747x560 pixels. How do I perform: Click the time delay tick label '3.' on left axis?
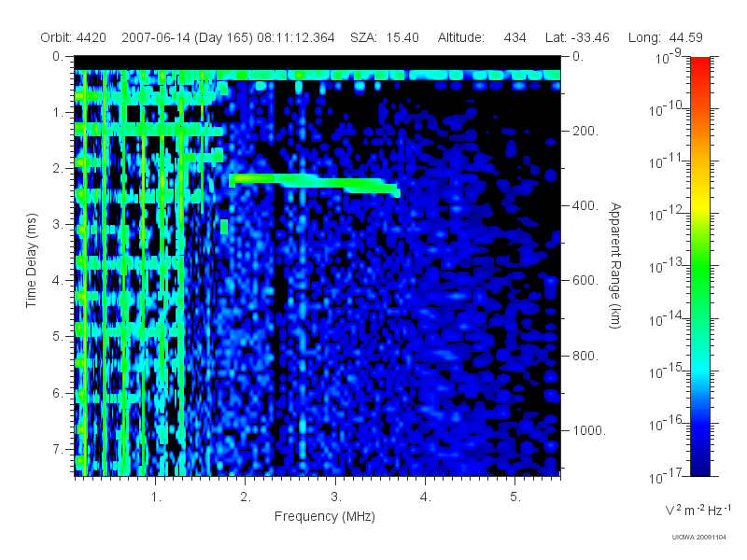click(x=58, y=224)
